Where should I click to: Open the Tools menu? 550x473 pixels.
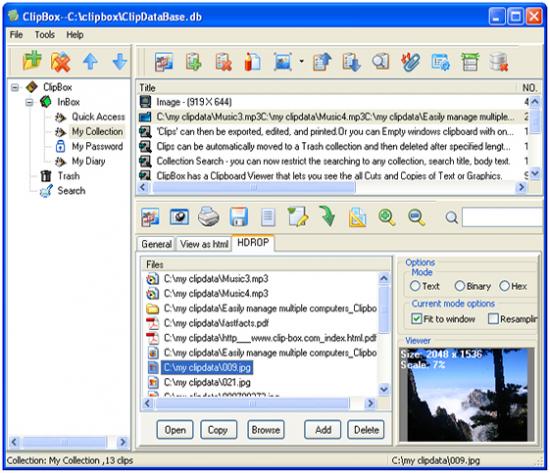(45, 35)
